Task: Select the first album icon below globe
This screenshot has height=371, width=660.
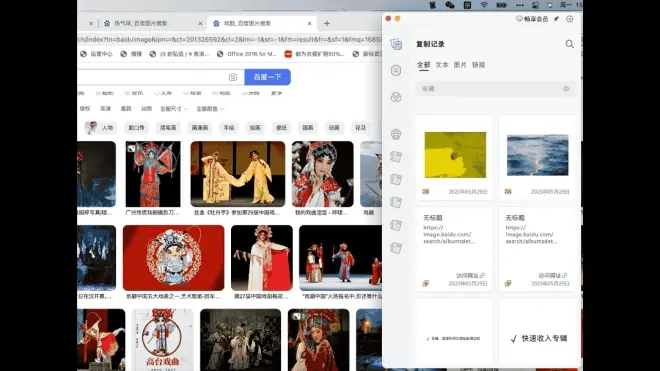Action: 396,157
